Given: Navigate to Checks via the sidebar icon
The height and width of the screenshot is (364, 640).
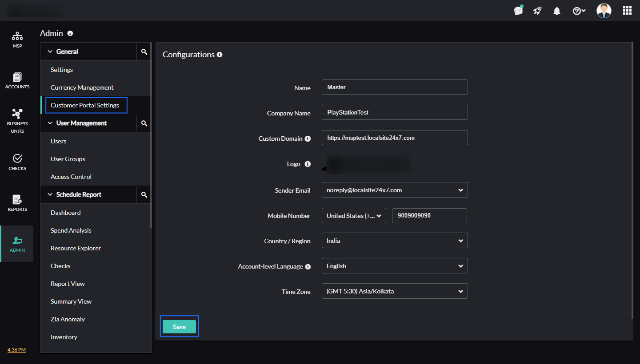Looking at the screenshot, I should pyautogui.click(x=17, y=161).
